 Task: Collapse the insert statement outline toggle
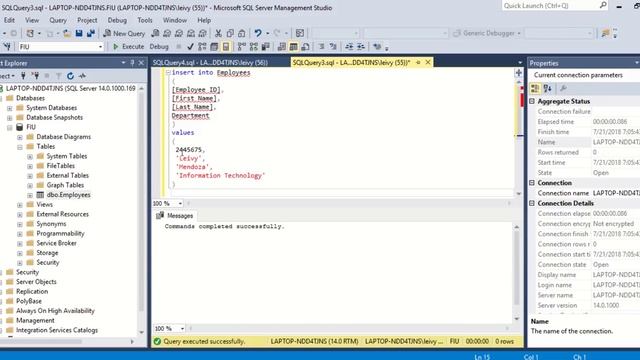click(168, 73)
